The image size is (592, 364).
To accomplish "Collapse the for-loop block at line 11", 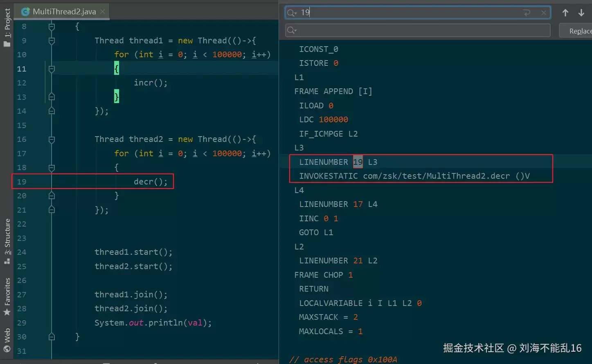I will [52, 69].
